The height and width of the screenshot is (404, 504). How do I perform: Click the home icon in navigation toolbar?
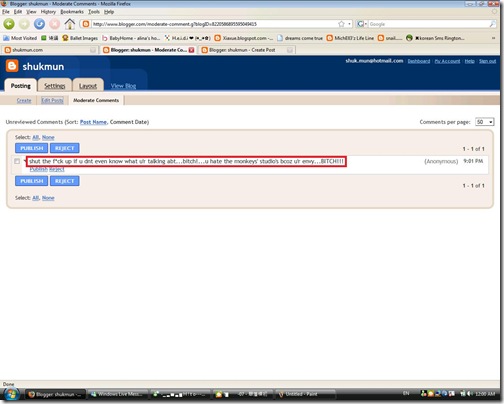(x=70, y=24)
